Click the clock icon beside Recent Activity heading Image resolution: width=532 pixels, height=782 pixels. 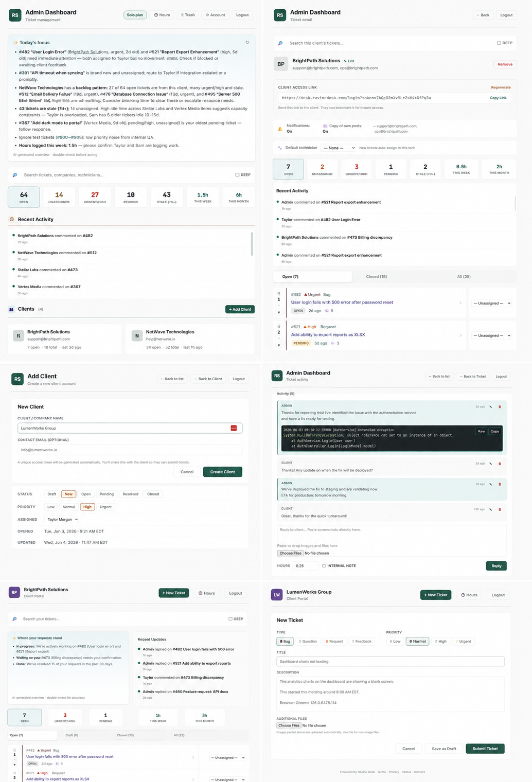tap(11, 219)
